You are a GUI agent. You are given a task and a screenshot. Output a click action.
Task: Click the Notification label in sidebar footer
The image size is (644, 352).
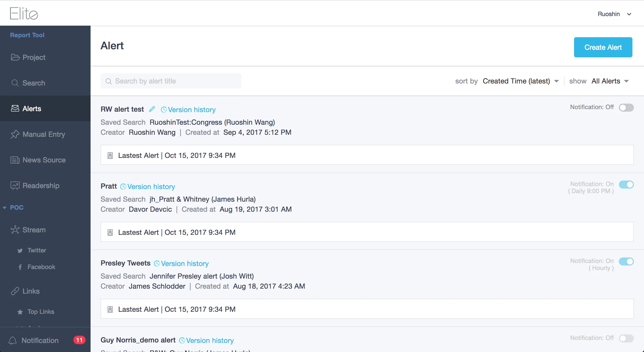pyautogui.click(x=40, y=340)
